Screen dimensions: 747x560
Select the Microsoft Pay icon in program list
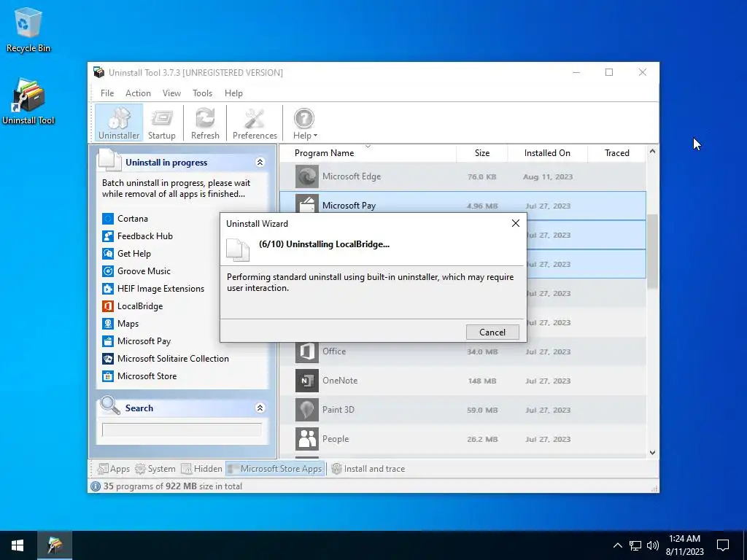307,204
